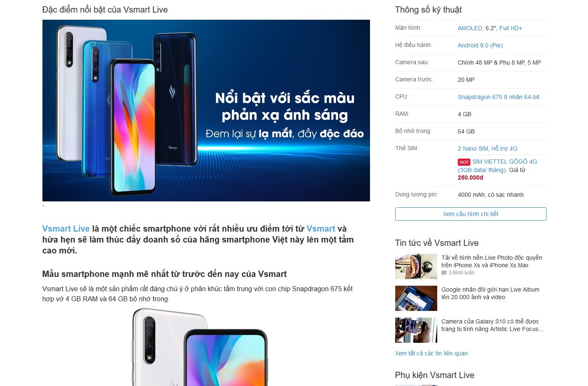Open the Galaxy S10 camera article thumbnail

tap(416, 330)
